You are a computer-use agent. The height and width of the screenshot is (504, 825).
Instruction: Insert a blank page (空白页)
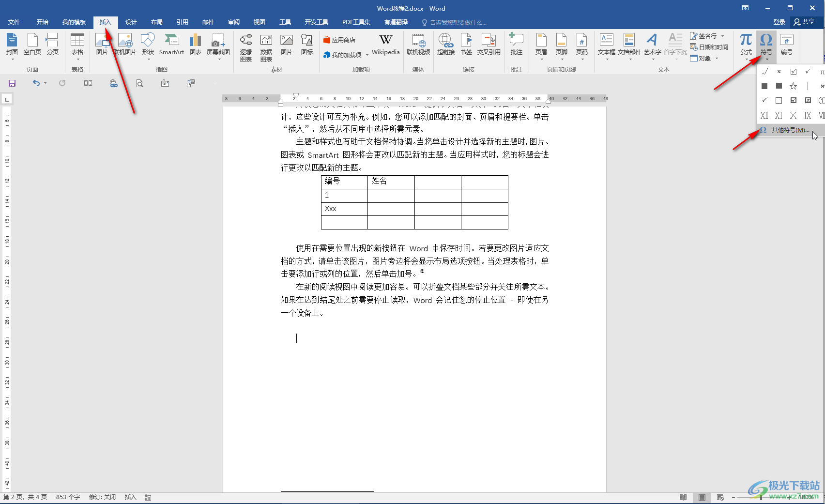click(32, 45)
